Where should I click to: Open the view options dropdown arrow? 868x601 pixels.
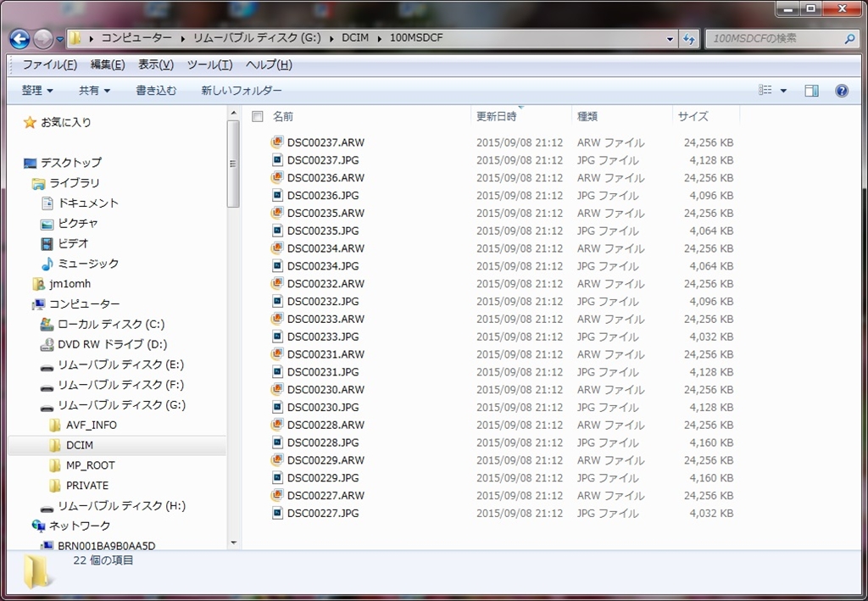783,90
